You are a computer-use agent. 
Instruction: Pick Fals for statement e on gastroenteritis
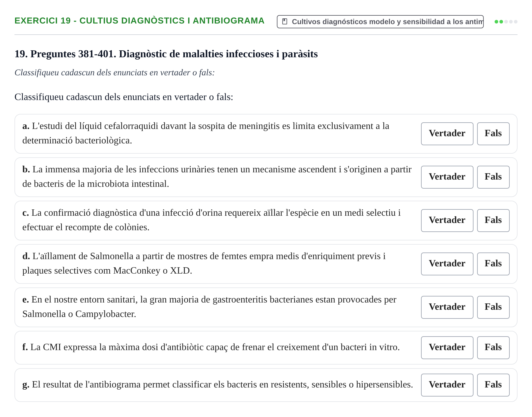pyautogui.click(x=493, y=307)
